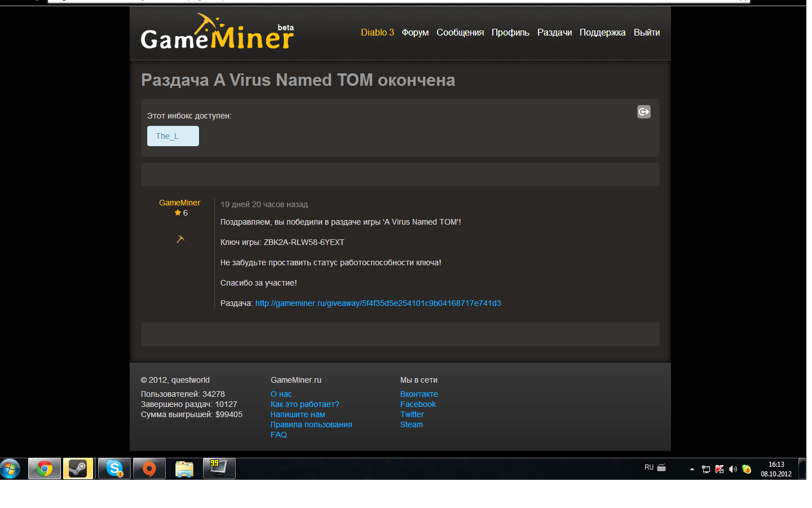Click GameMiner pickaxe avatar icon
This screenshot has height=508, width=812.
point(180,239)
